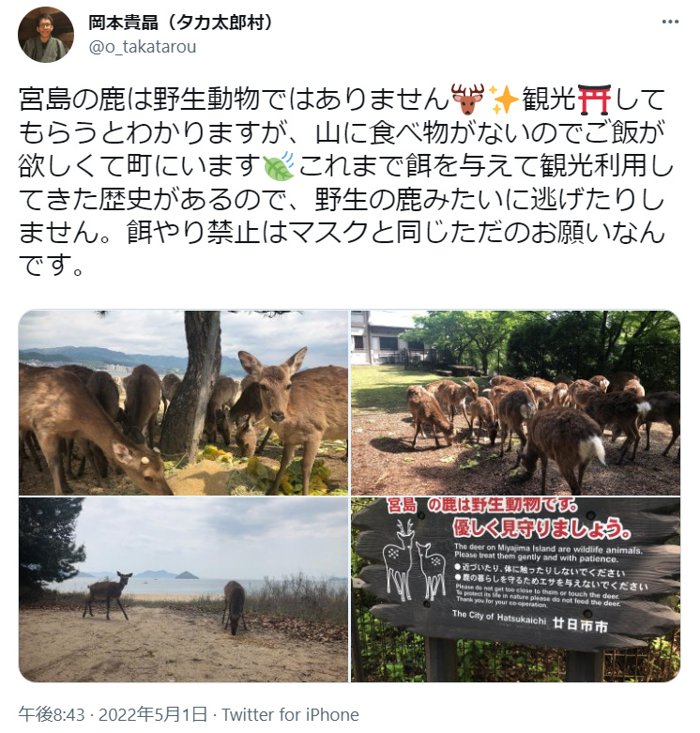Click the last tweet line ending です。
This screenshot has height=733, width=700.
coord(52,265)
